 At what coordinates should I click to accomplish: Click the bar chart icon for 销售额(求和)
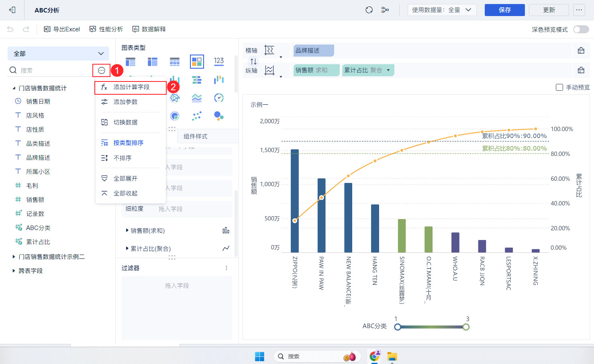226,230
